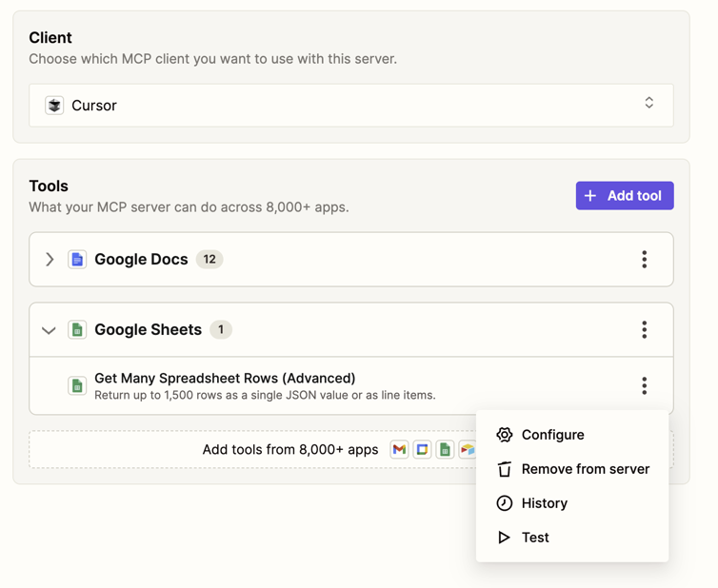
Task: Click the gear icon beside Configure
Action: (x=504, y=435)
